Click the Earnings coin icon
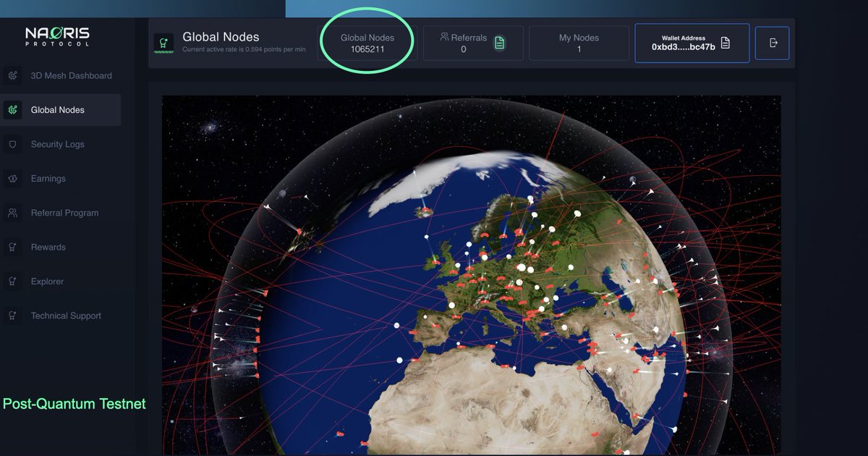 click(x=12, y=178)
